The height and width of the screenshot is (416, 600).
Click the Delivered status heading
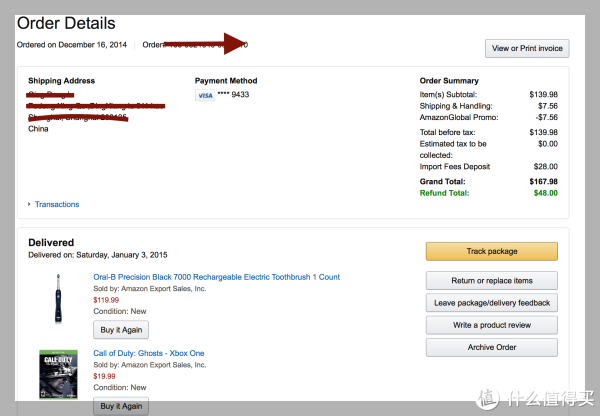click(x=51, y=243)
